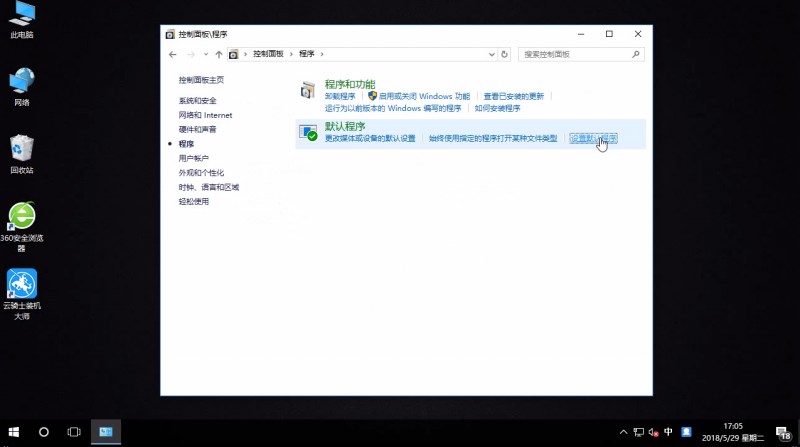Click user tray icon beside input indicator

coord(687,432)
